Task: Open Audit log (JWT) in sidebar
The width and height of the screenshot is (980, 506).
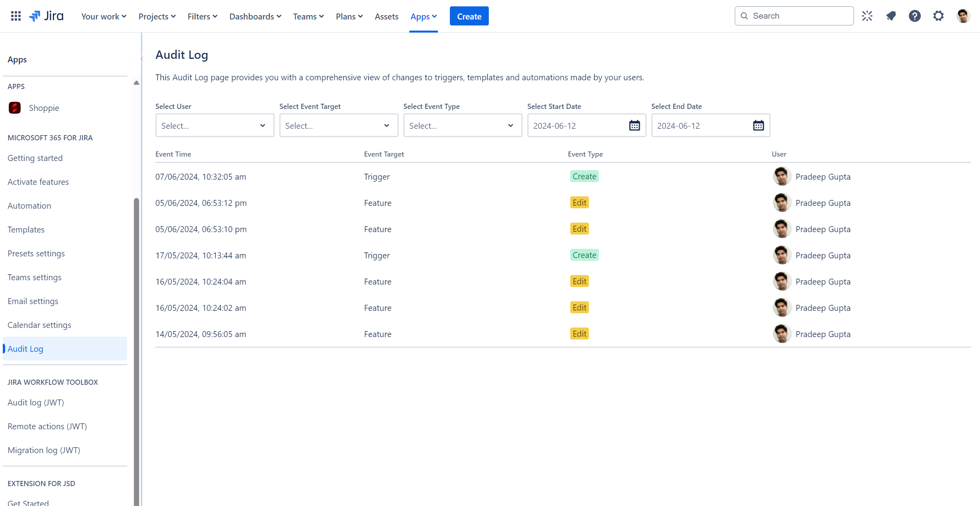Action: pyautogui.click(x=36, y=402)
